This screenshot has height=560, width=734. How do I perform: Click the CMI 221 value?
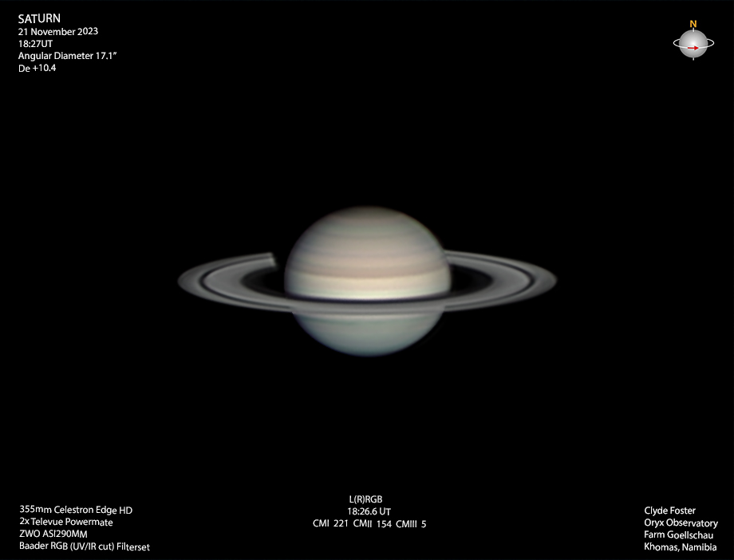tap(330, 523)
